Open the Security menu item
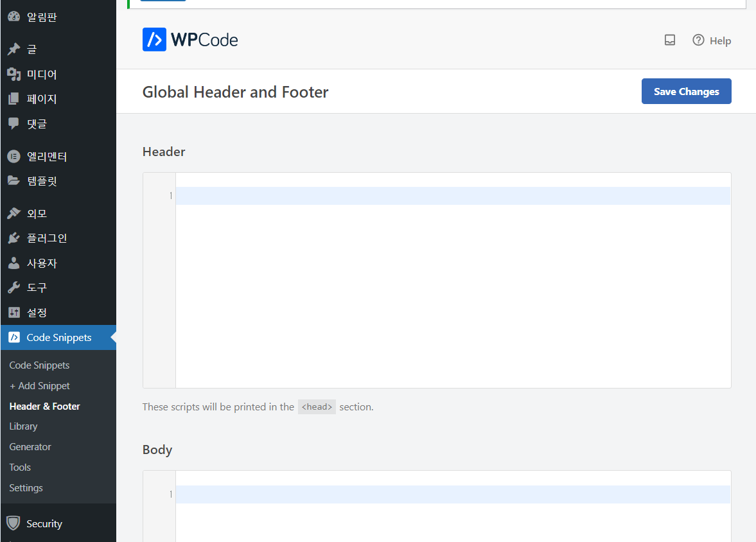Image resolution: width=756 pixels, height=542 pixels. (x=58, y=523)
